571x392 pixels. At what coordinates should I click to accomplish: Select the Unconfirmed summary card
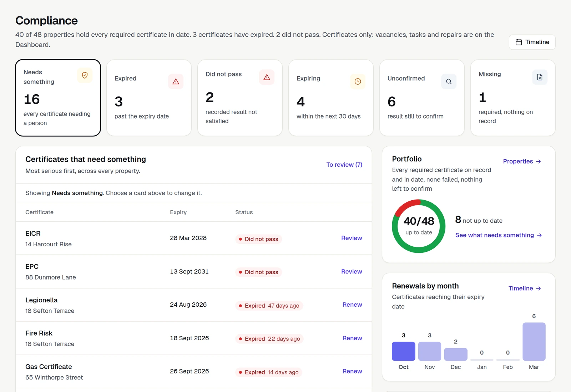pos(422,98)
